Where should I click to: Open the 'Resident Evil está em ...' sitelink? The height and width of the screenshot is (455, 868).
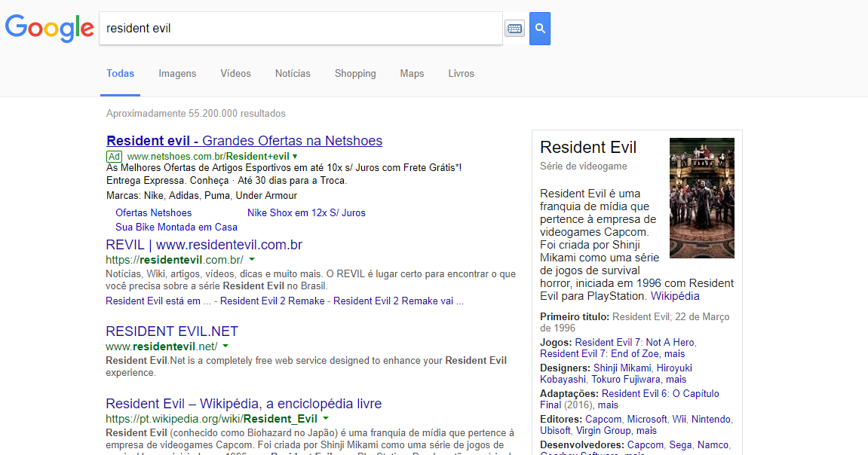158,301
